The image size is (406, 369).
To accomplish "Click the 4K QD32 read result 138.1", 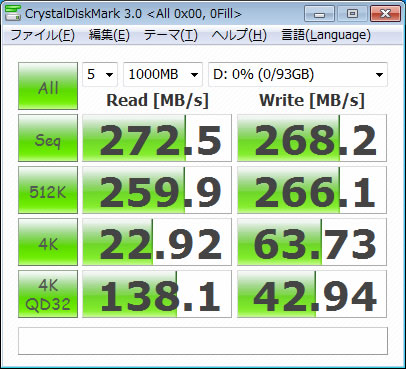I will (157, 294).
